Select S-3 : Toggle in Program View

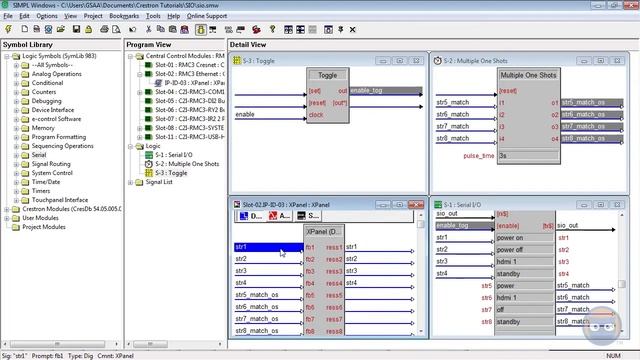171,173
